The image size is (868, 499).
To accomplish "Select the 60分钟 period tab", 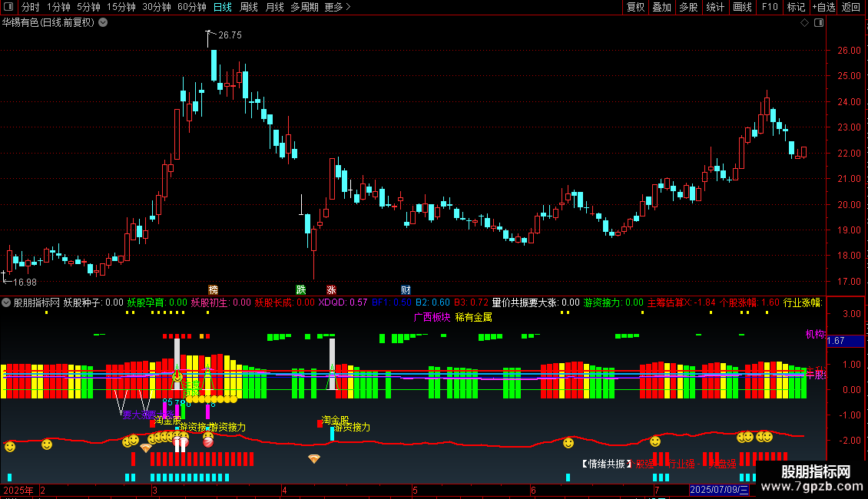I will (x=192, y=7).
